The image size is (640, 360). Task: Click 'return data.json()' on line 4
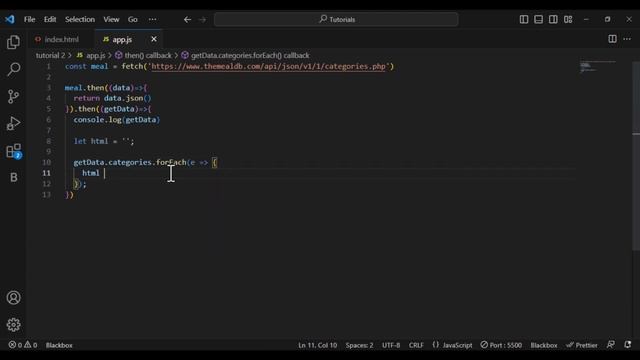point(112,98)
